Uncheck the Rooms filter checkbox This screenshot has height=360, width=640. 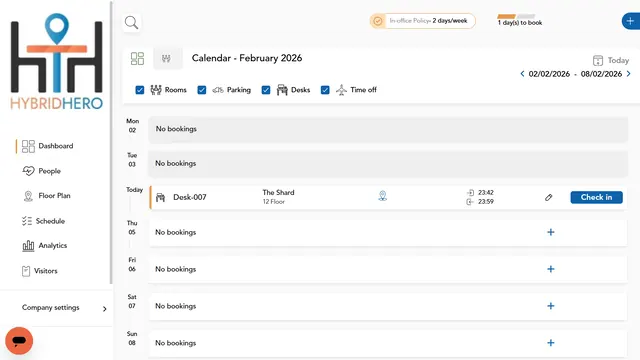(x=140, y=90)
